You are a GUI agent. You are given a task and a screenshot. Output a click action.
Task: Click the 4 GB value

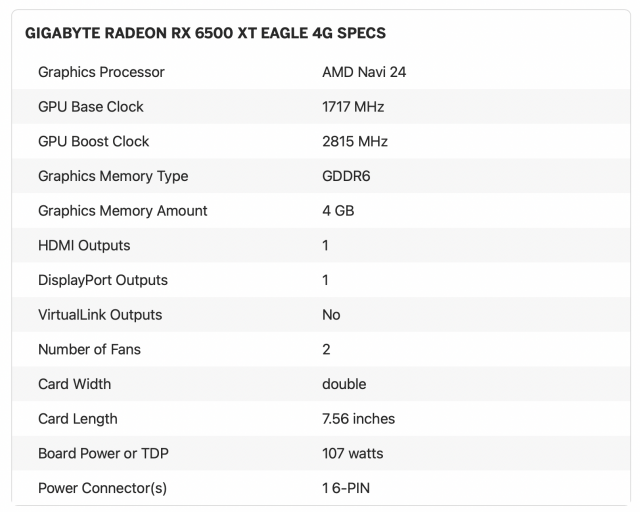click(338, 211)
